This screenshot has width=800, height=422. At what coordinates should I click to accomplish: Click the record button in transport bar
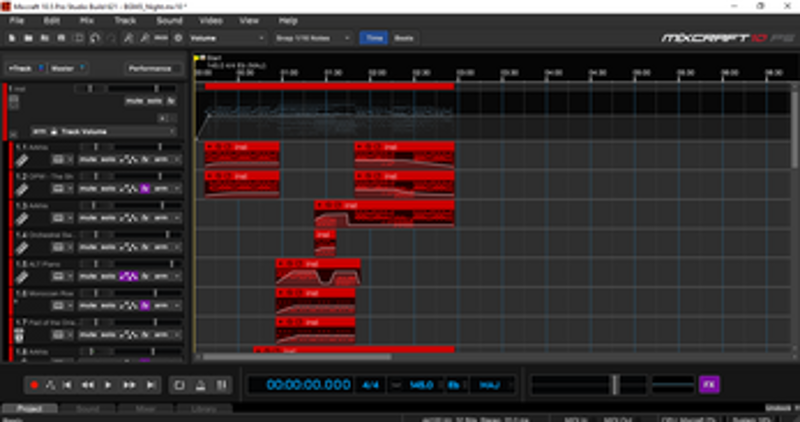[x=33, y=384]
